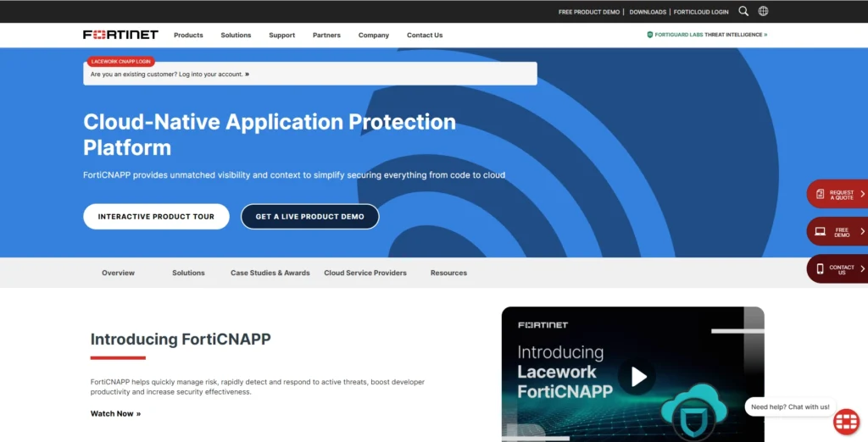Open the Downloads link
Screen dimensions: 868x442
(648, 12)
